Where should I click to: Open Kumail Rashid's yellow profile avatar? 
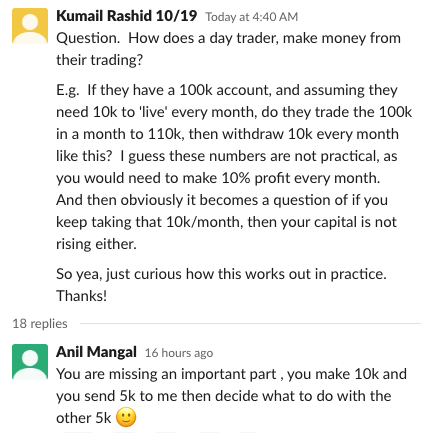pyautogui.click(x=30, y=26)
